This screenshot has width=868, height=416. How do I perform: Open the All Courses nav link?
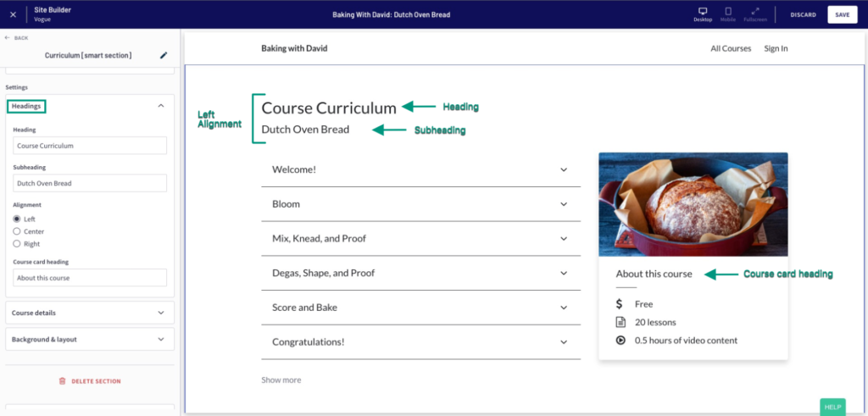pyautogui.click(x=731, y=48)
